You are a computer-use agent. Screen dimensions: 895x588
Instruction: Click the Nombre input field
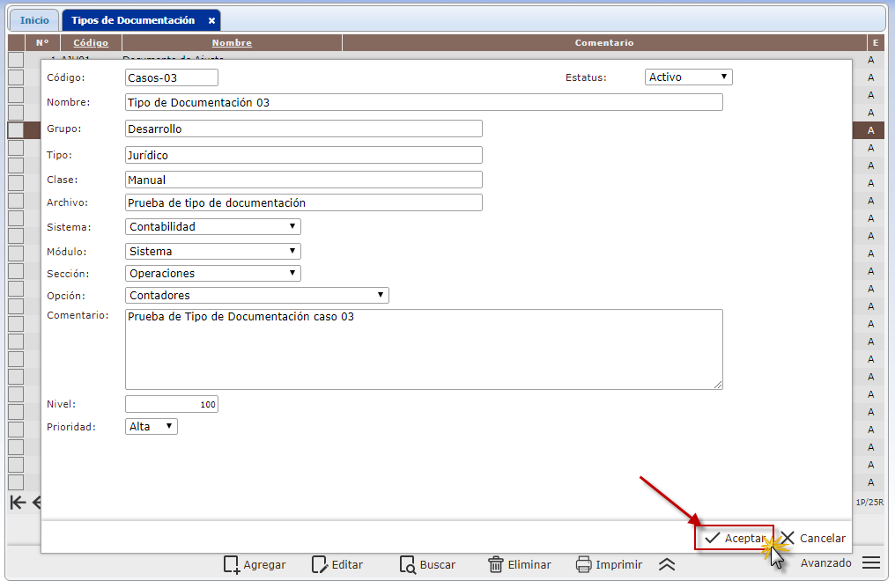pos(424,102)
